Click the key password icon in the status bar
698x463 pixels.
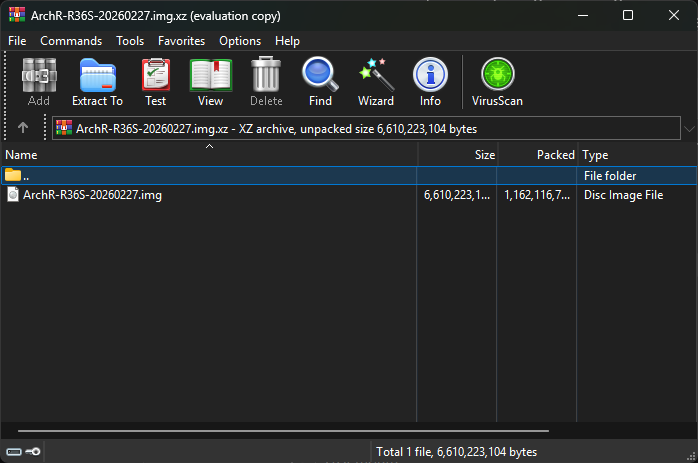(32, 452)
